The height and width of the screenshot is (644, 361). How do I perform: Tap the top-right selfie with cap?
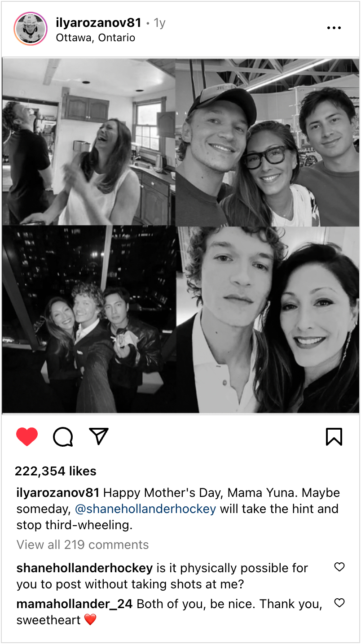268,142
